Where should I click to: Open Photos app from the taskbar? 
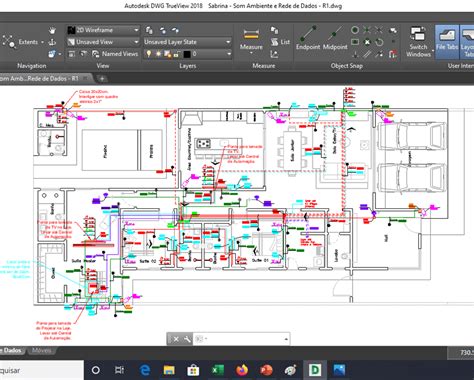pyautogui.click(x=339, y=370)
